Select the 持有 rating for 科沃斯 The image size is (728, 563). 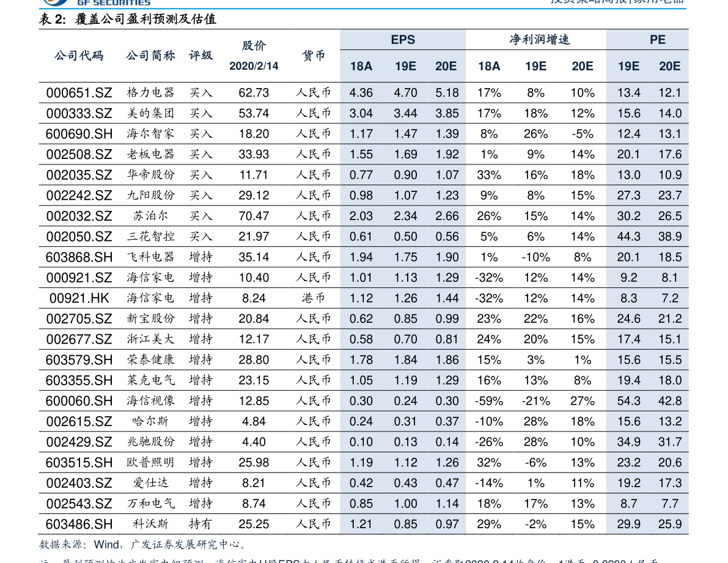(x=200, y=524)
